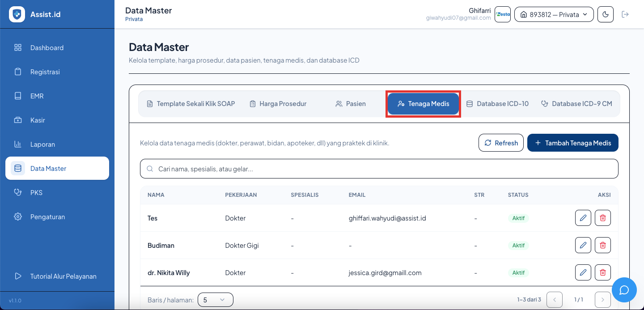Click the Assist.id shield logo

(x=17, y=14)
